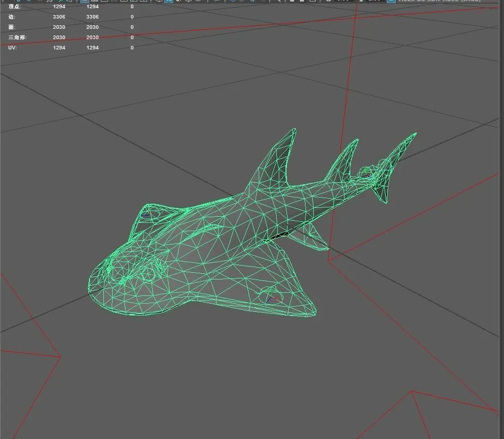
Task: Click the 0 value in the UV row
Action: tap(132, 47)
